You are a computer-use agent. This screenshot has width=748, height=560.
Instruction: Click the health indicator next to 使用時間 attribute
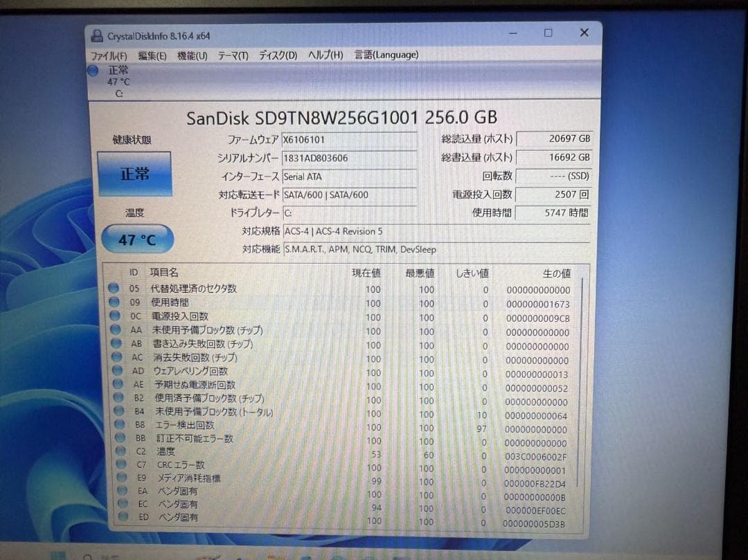(x=114, y=303)
